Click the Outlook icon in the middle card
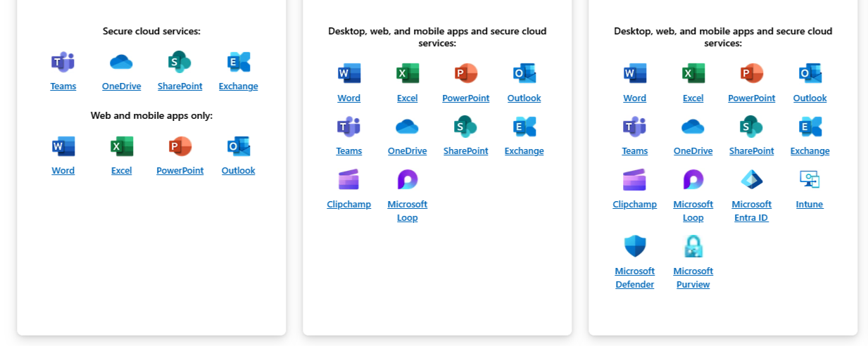868x346 pixels. tap(524, 73)
